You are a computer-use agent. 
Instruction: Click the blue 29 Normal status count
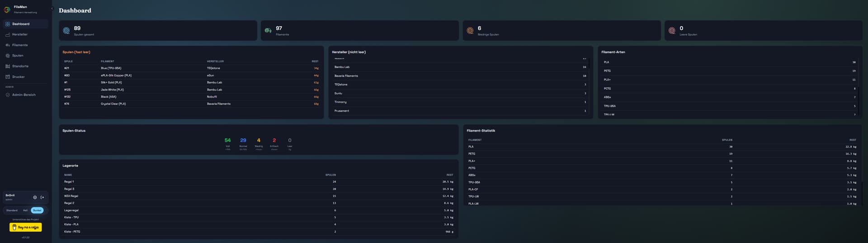(243, 140)
